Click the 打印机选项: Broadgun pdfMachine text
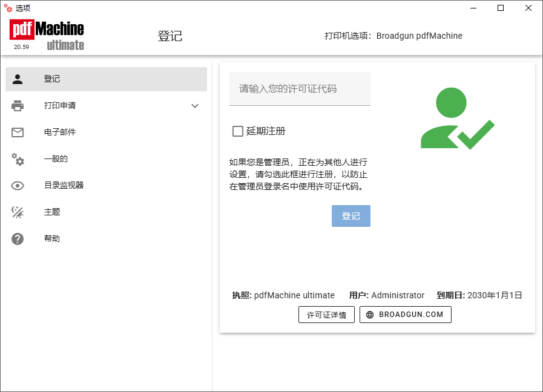 (393, 36)
